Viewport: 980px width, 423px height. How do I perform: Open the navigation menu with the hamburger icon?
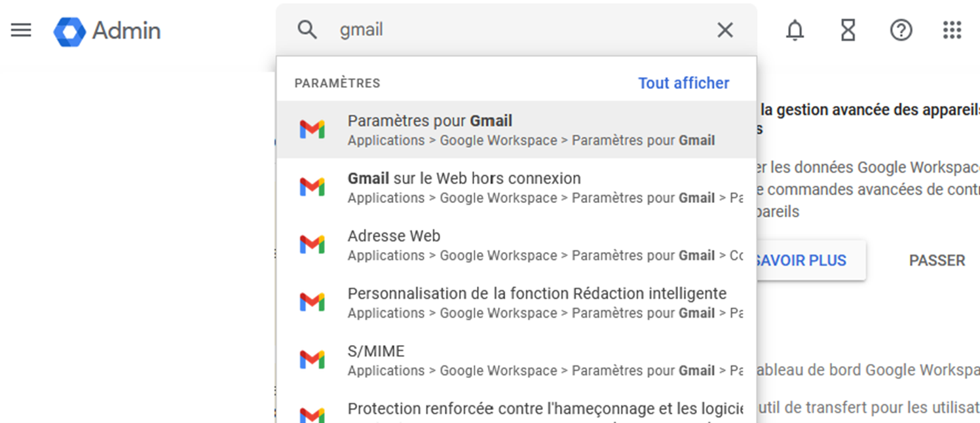pos(21,30)
